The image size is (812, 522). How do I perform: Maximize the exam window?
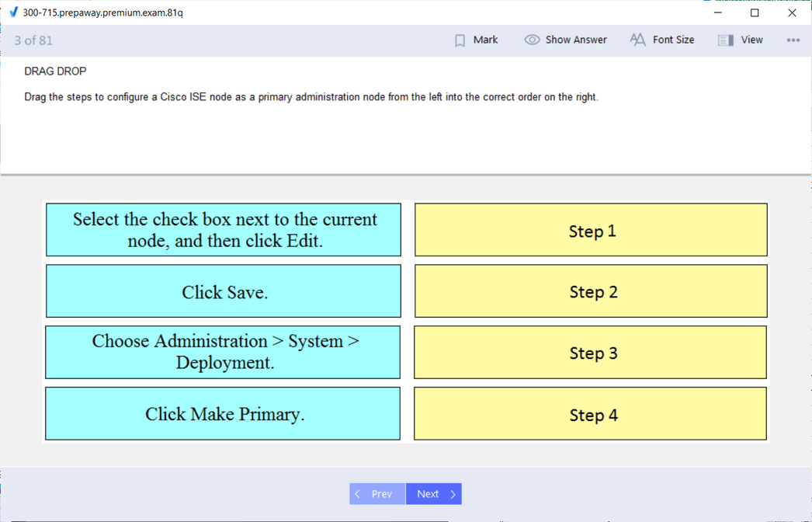pos(755,12)
